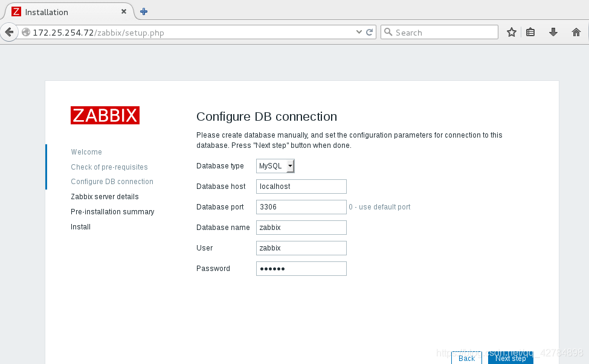Click the ZABBIX logo
Screen dimensions: 589x364
click(105, 115)
